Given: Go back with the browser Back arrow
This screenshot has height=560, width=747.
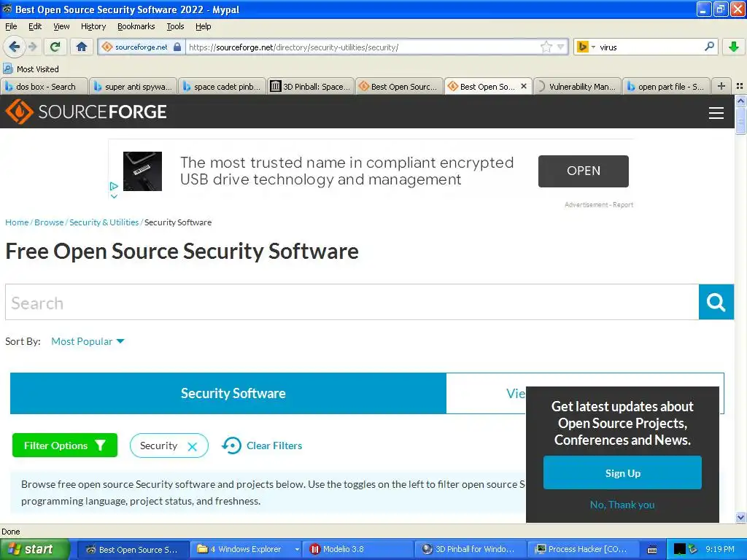Looking at the screenshot, I should point(14,47).
